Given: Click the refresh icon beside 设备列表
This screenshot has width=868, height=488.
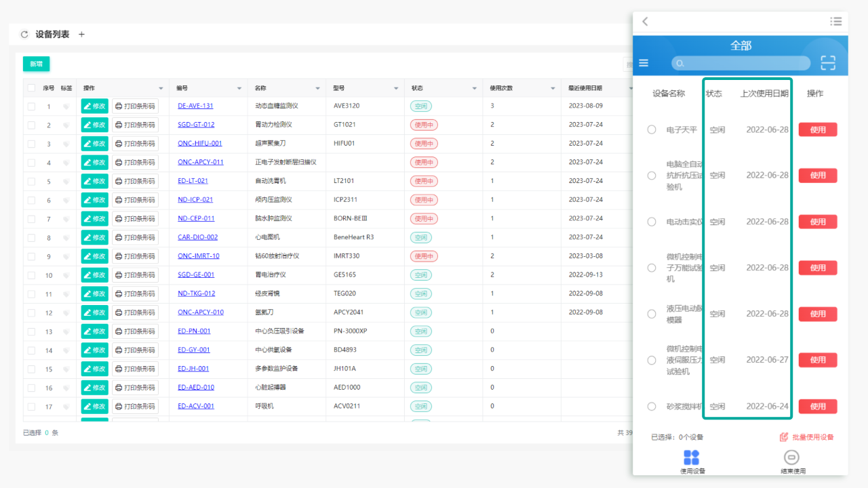Looking at the screenshot, I should [25, 35].
